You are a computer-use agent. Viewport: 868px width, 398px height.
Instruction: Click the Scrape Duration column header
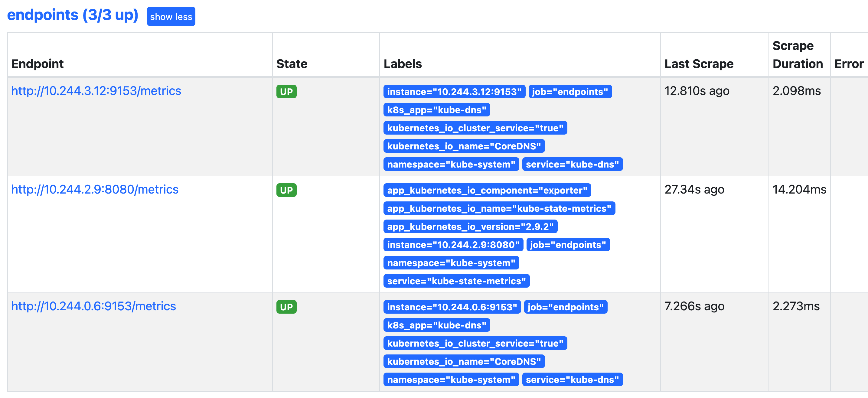[x=797, y=55]
